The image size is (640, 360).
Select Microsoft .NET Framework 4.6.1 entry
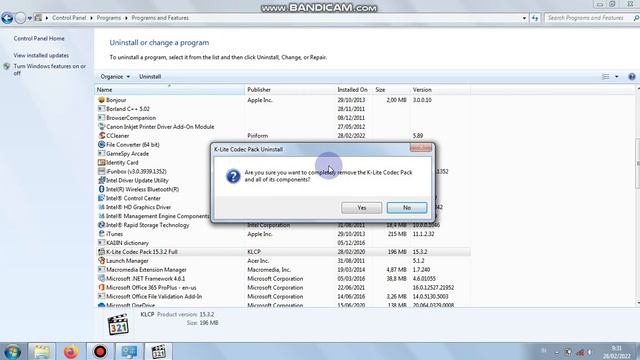click(145, 278)
